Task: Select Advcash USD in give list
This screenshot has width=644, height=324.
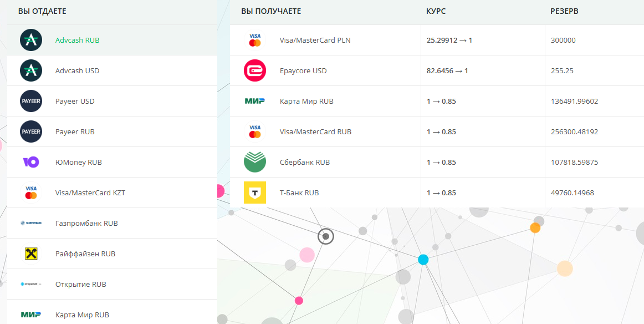Action: pyautogui.click(x=112, y=70)
